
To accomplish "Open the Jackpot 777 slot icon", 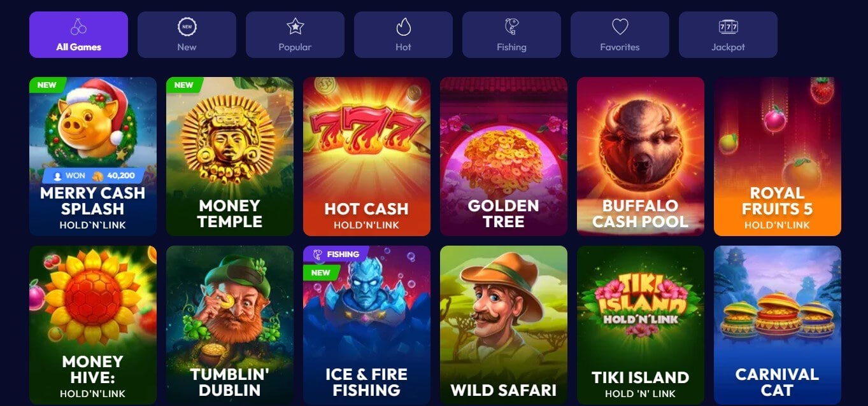I will click(728, 27).
